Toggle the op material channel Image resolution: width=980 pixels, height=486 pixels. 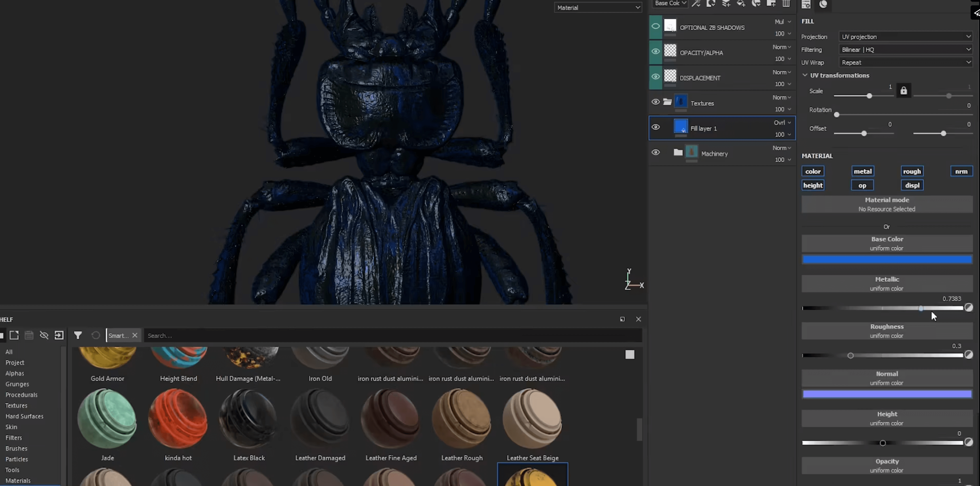(x=862, y=185)
